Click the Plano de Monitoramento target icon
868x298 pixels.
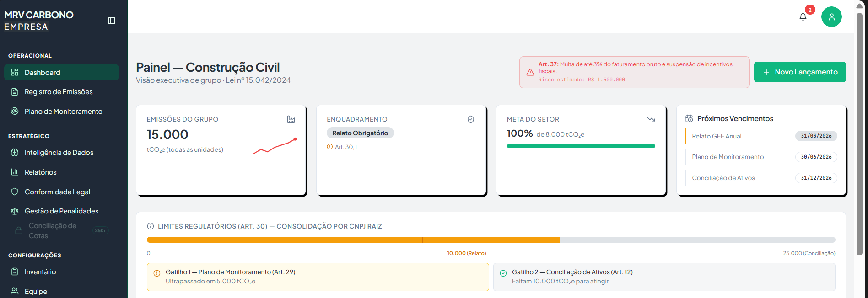15,112
